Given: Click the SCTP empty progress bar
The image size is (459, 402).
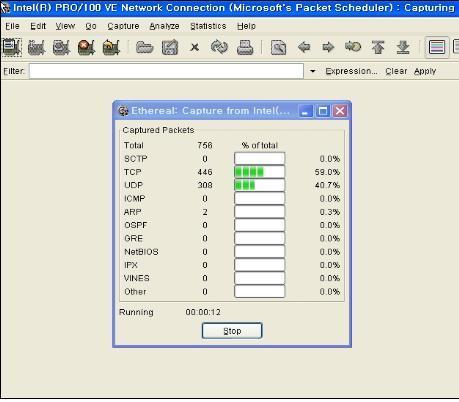Looking at the screenshot, I should pyautogui.click(x=260, y=159).
